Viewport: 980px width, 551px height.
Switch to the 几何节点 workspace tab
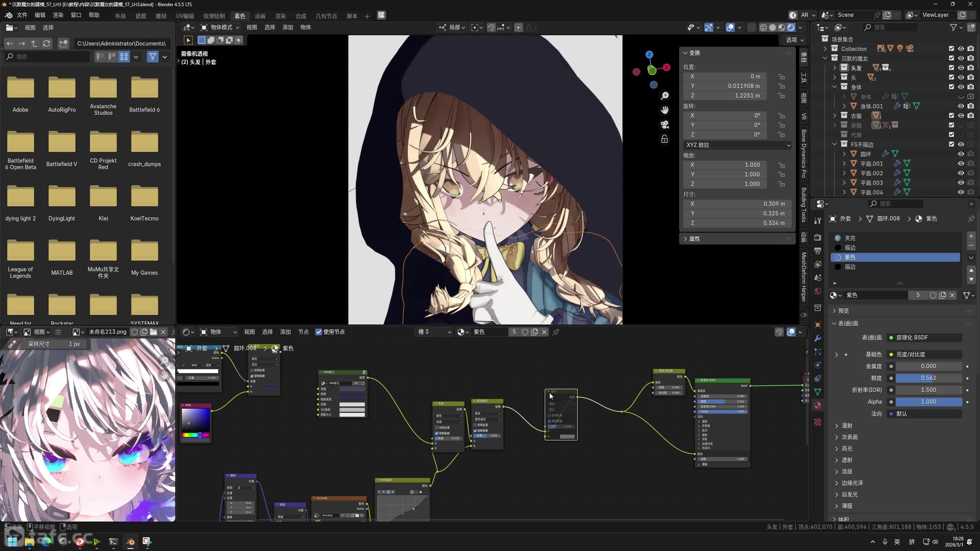[326, 16]
